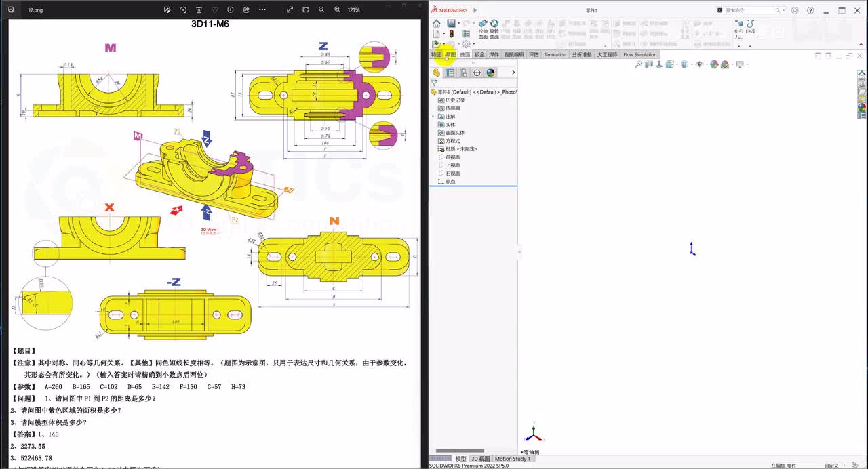This screenshot has height=469, width=868.
Task: Click the Apply Scene icon
Action: [x=725, y=64]
